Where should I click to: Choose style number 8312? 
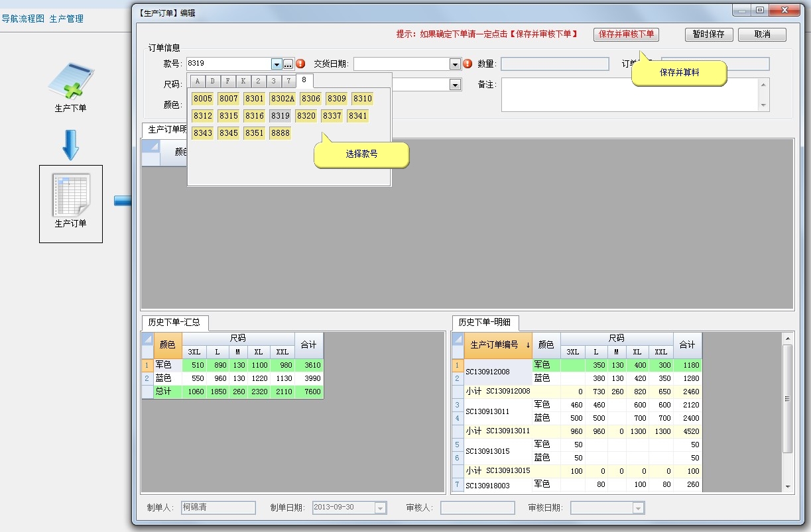(203, 116)
